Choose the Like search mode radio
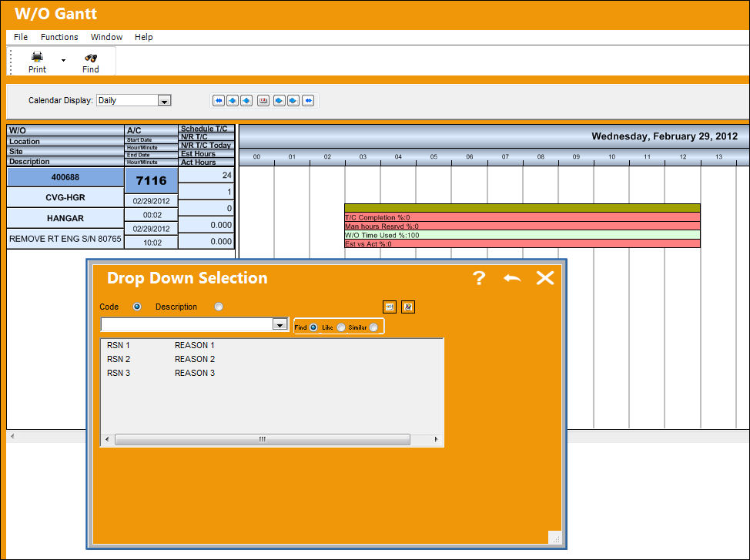The width and height of the screenshot is (750, 560). click(341, 327)
